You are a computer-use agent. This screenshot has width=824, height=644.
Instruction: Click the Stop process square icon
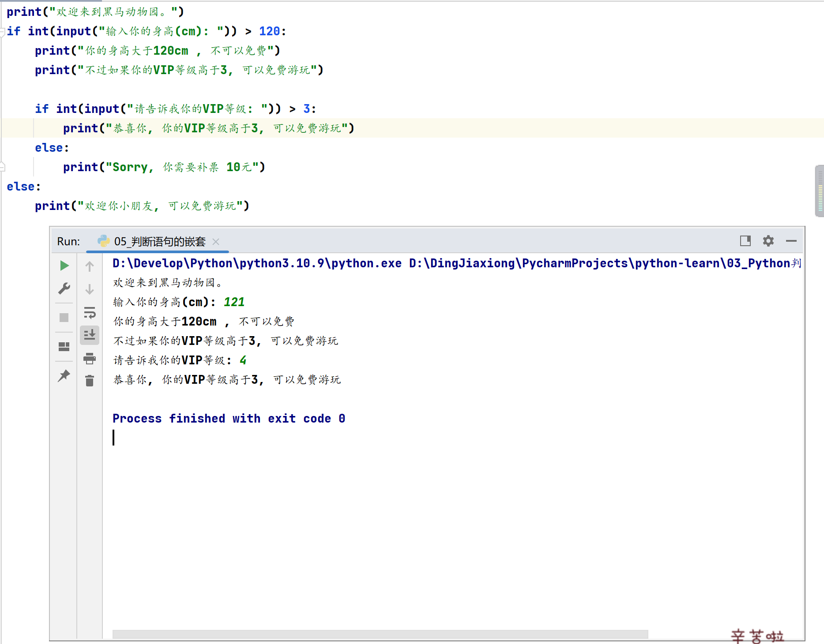(64, 318)
